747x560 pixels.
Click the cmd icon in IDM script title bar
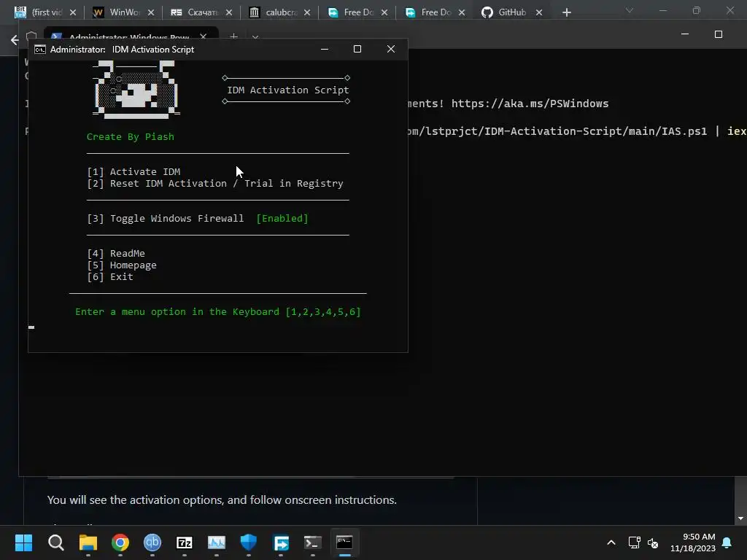pyautogui.click(x=40, y=50)
